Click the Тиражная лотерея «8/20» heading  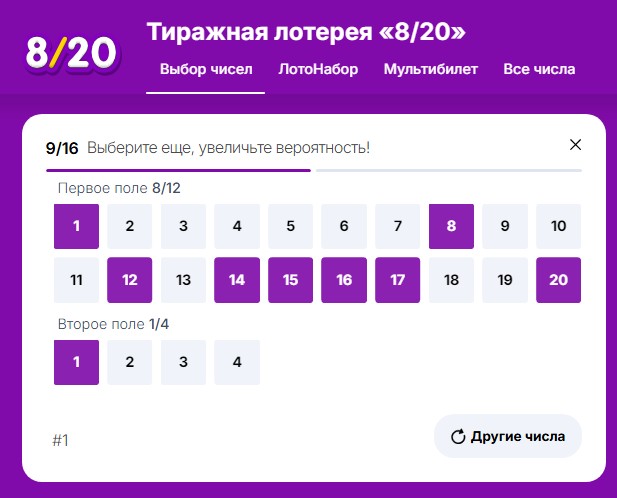(x=306, y=31)
